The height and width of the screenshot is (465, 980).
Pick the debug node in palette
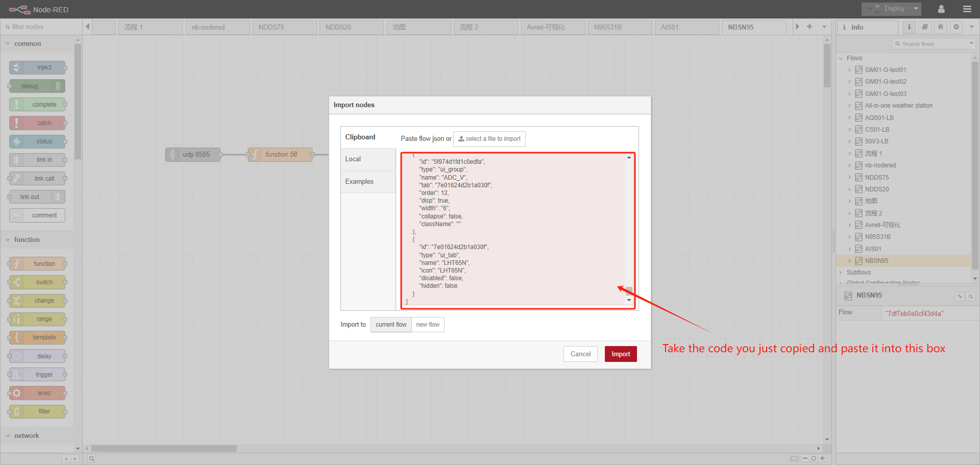pyautogui.click(x=37, y=86)
